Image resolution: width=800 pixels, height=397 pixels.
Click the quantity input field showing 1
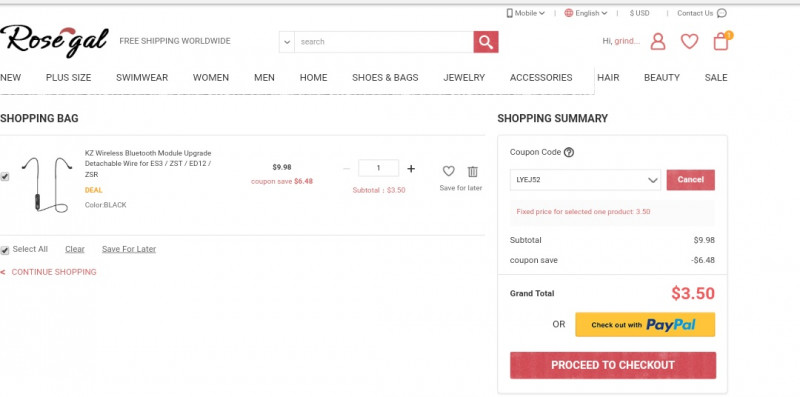point(379,168)
